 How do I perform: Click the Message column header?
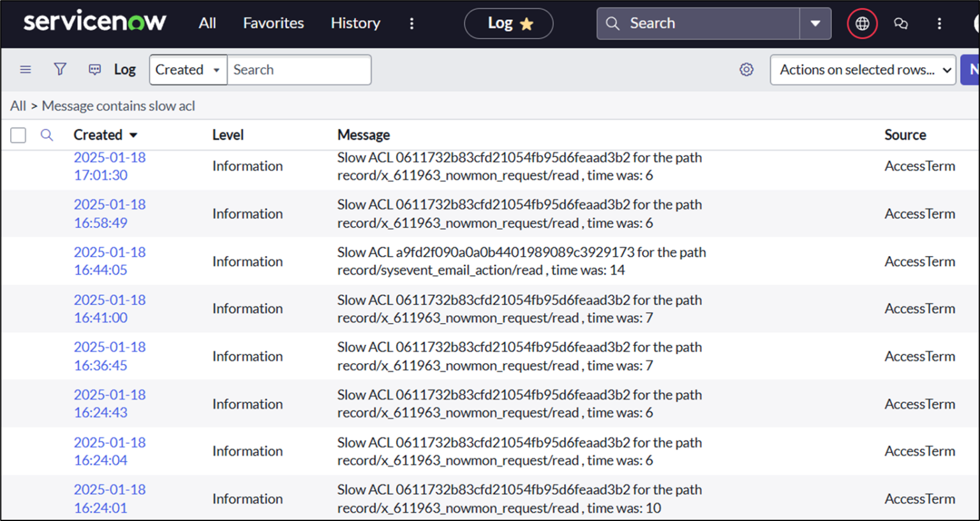pos(364,135)
